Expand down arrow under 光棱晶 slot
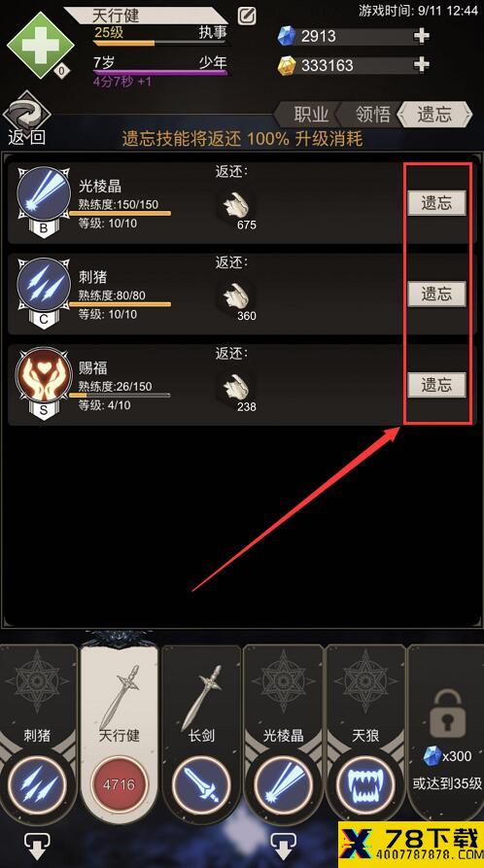Screen dimensions: 484x868 coord(283,846)
